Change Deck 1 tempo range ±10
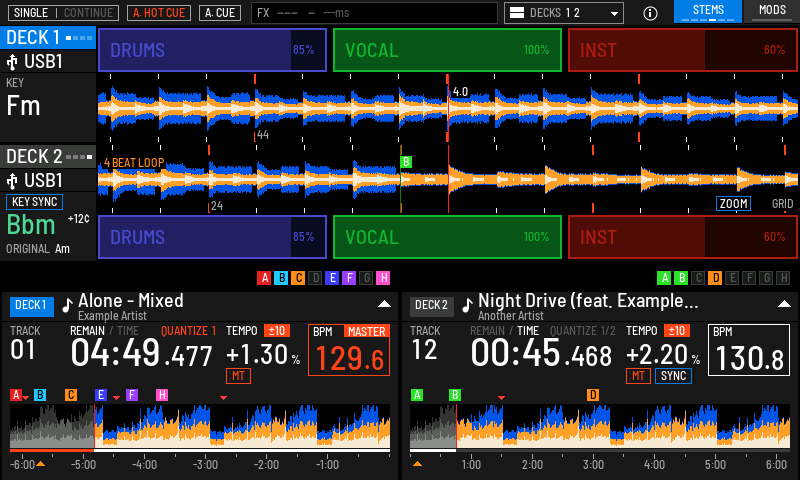The width and height of the screenshot is (800, 480). click(x=277, y=331)
